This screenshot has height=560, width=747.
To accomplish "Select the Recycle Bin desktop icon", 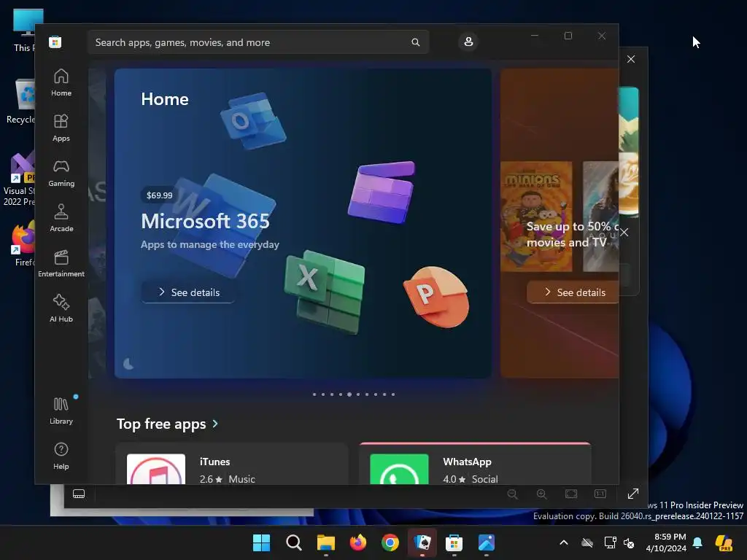I will coord(20,102).
